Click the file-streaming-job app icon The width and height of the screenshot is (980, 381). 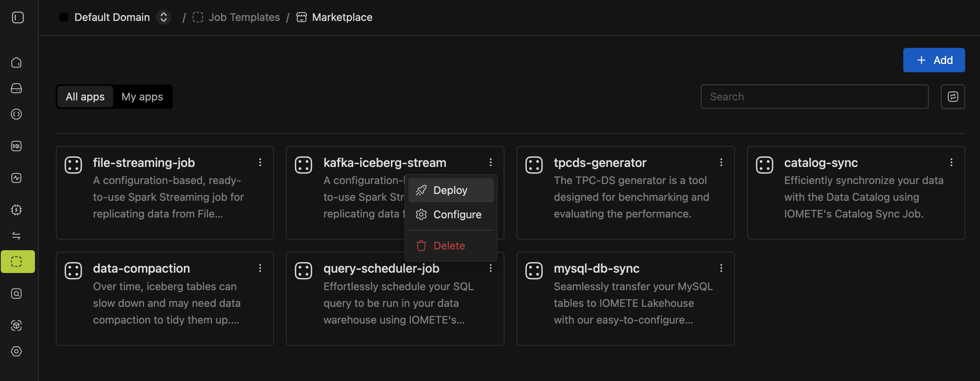(x=73, y=165)
